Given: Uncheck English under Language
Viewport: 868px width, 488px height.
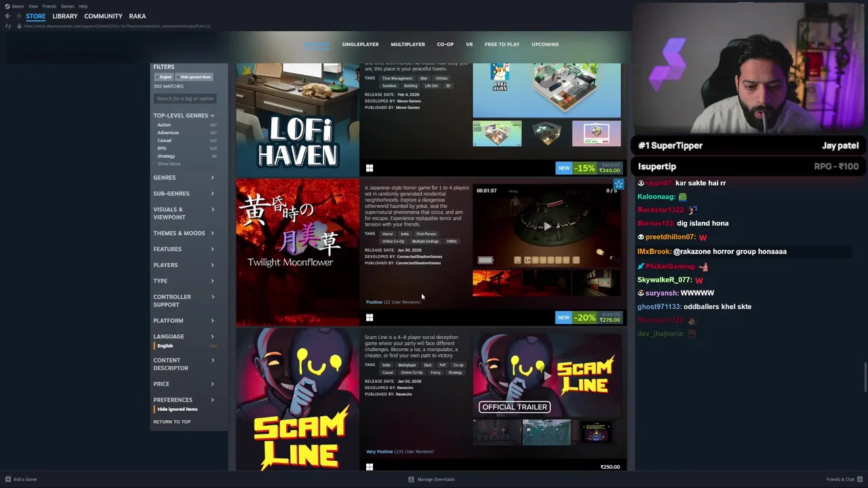Looking at the screenshot, I should point(165,346).
